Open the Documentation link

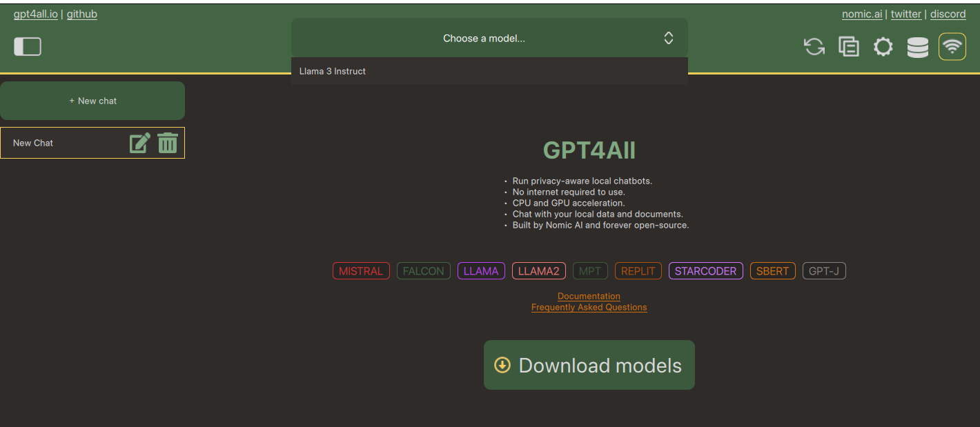589,296
